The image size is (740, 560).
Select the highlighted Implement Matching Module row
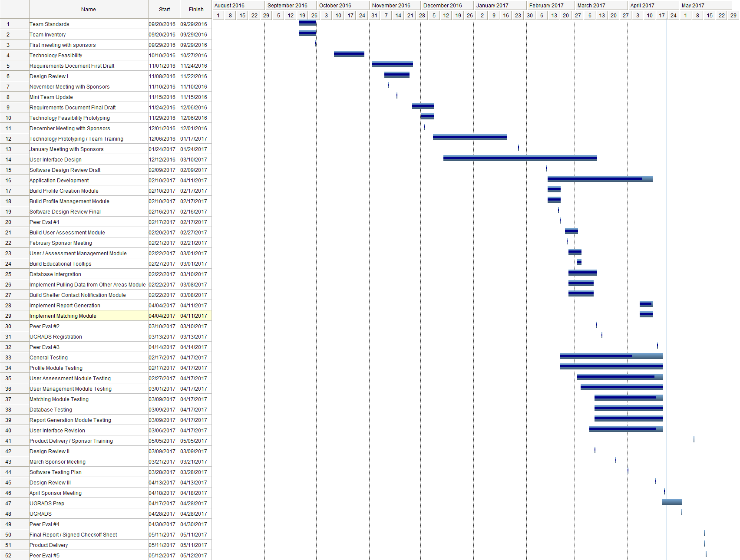(106, 316)
